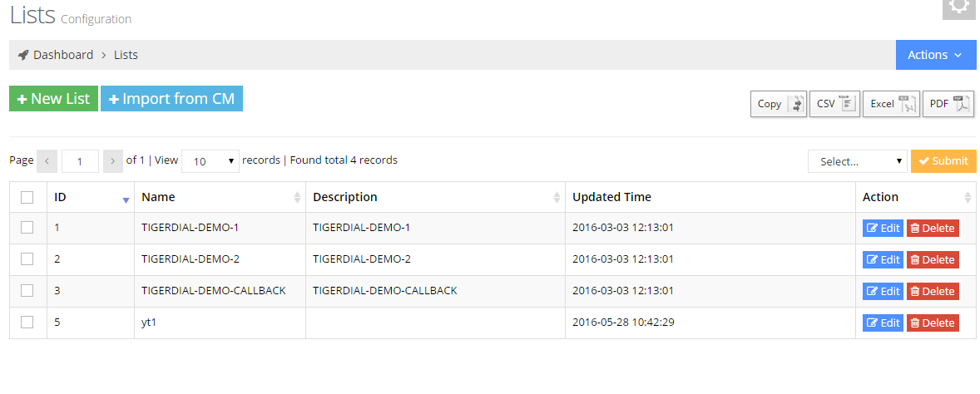Check the TIGERDIAL-DEMO-1 row checkbox
The width and height of the screenshot is (980, 394).
pos(27,228)
